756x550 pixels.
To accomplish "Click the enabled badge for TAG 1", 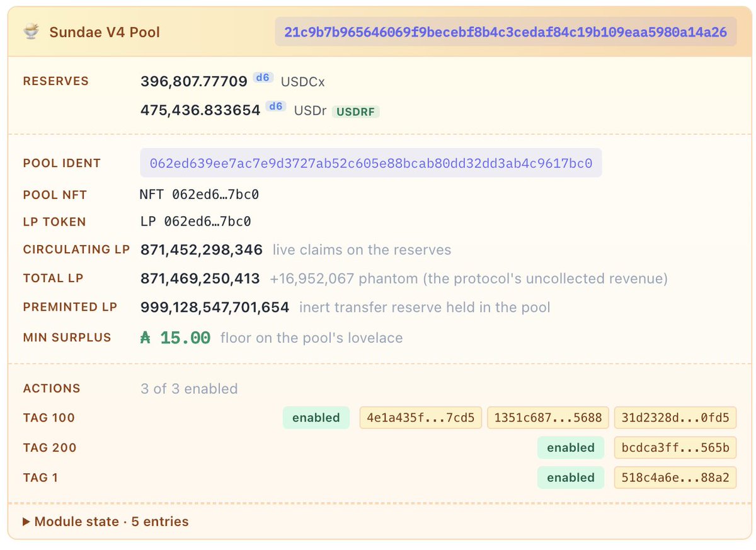I will coord(571,478).
